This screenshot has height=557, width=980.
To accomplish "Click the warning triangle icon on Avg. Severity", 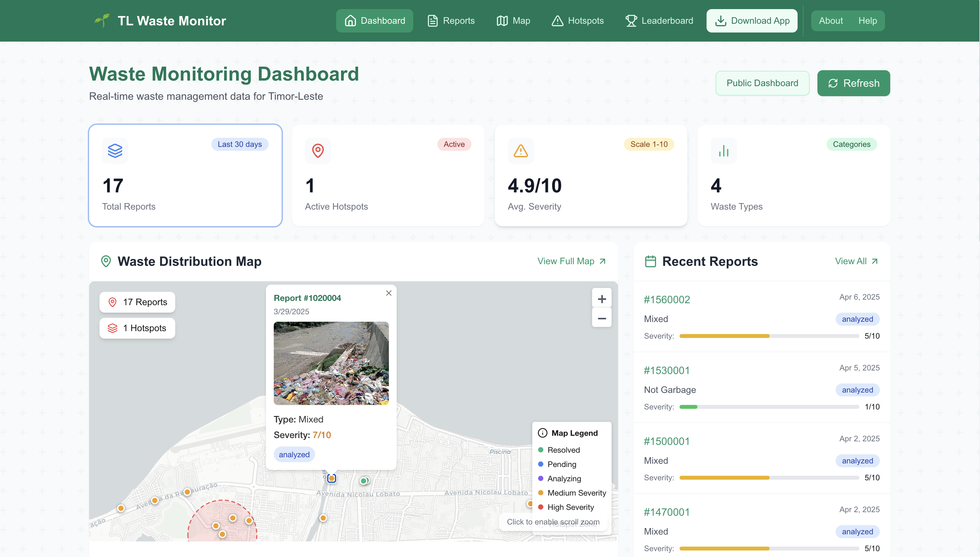I will tap(521, 151).
